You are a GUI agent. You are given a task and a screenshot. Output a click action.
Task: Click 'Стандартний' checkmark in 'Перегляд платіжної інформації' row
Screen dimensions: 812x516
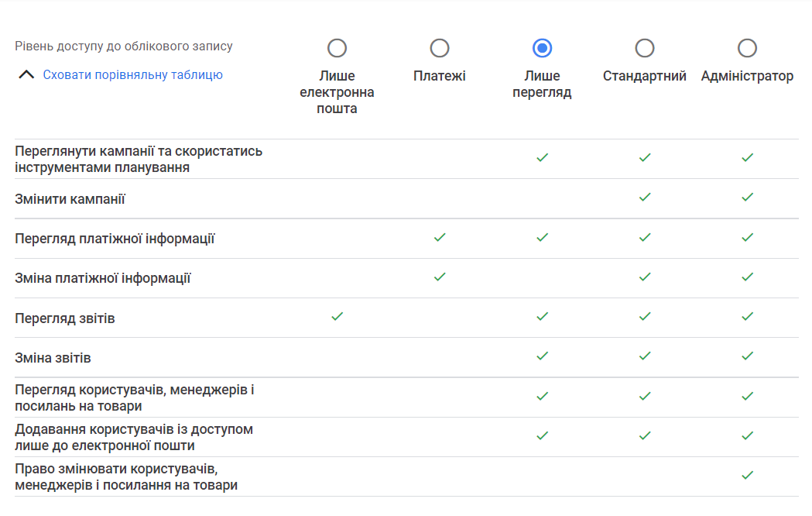point(645,237)
